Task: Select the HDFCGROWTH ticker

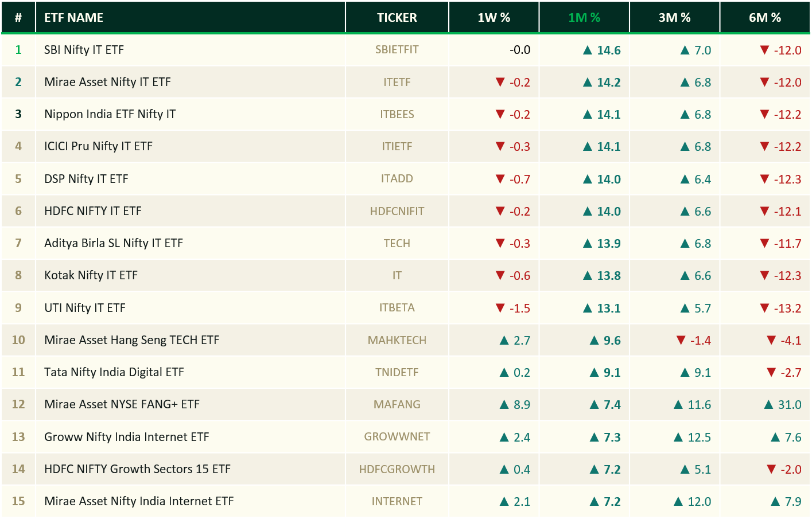Action: coord(397,469)
